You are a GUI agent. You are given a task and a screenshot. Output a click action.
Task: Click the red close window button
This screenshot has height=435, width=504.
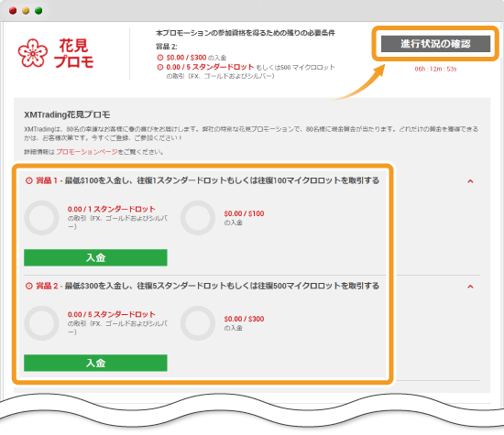tap(13, 11)
